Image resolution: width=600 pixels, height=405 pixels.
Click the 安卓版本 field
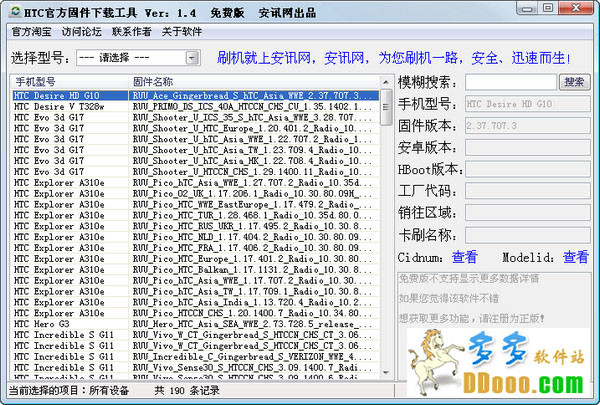pos(527,147)
